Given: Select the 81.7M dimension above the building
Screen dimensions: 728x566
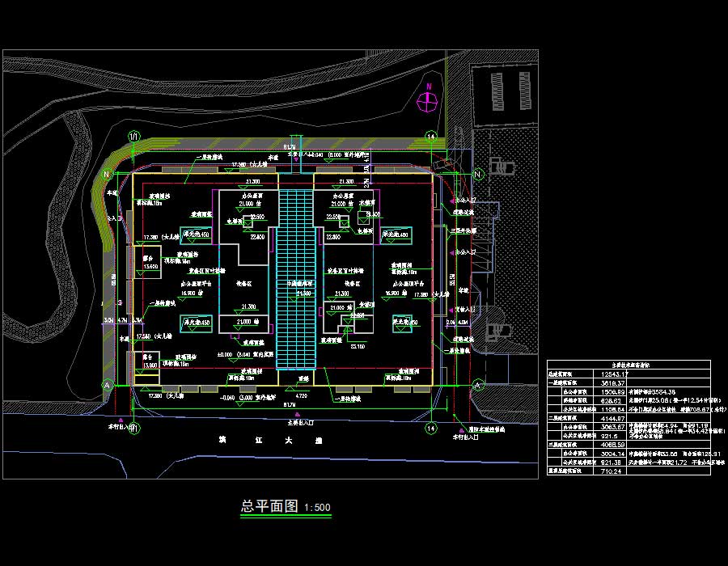Looking at the screenshot, I should 290,147.
